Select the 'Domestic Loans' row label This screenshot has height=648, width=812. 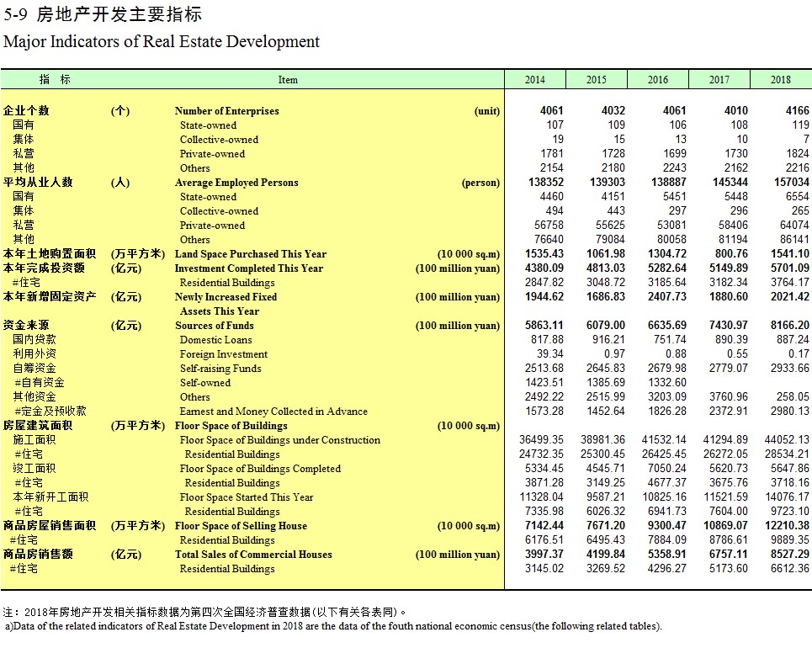click(x=216, y=340)
